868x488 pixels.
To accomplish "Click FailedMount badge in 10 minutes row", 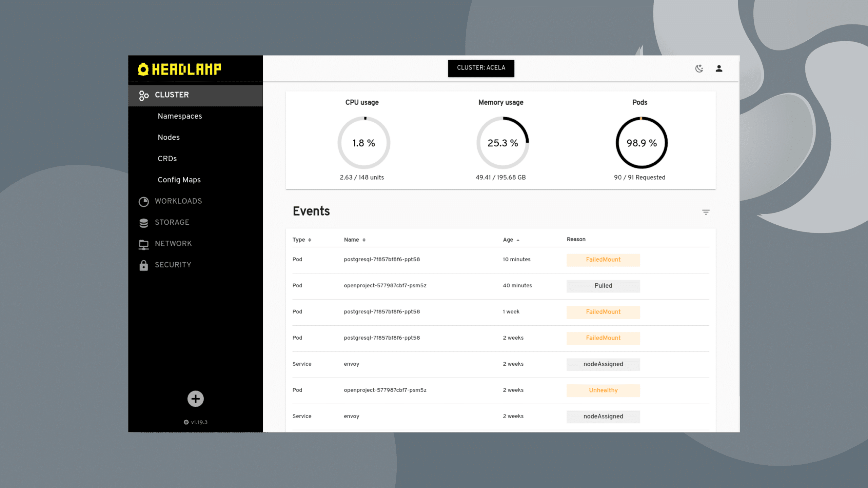I will [603, 260].
